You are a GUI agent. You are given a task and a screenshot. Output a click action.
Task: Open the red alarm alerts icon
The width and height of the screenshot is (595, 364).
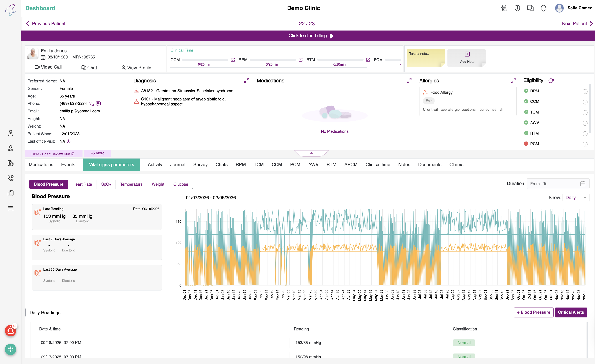(10, 331)
